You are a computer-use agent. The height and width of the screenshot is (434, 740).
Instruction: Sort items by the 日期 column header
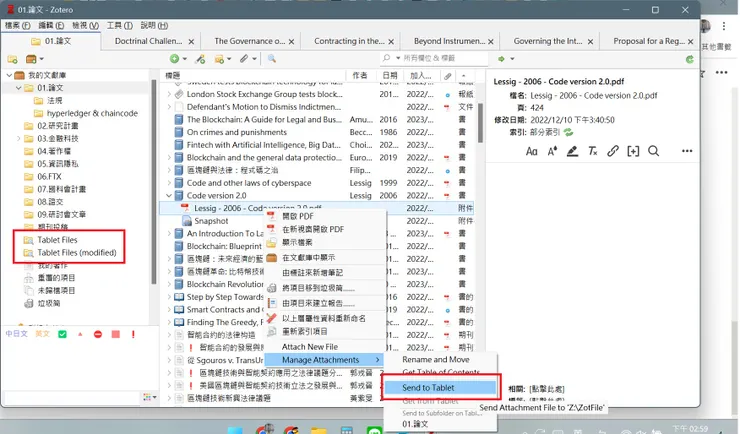coord(390,75)
